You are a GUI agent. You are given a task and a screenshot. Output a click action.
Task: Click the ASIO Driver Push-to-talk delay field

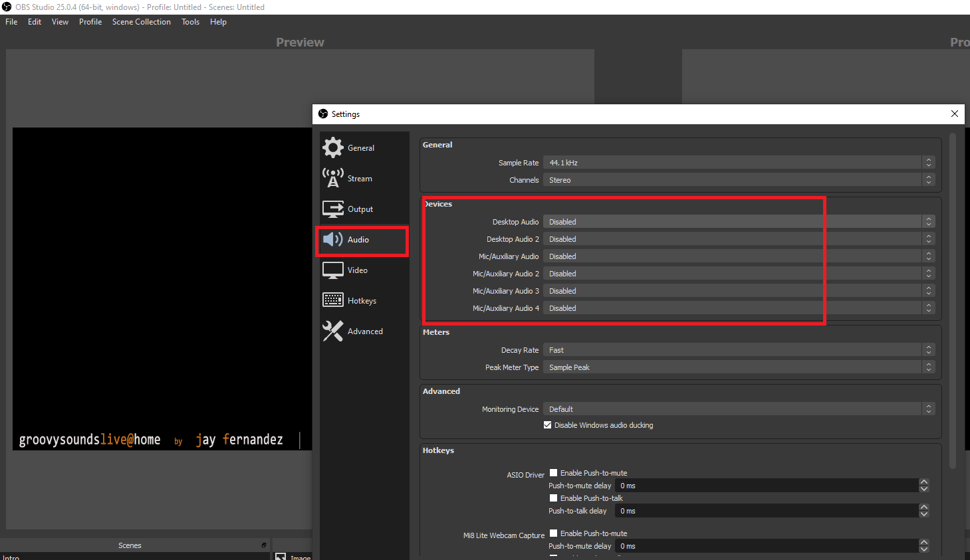click(x=767, y=511)
